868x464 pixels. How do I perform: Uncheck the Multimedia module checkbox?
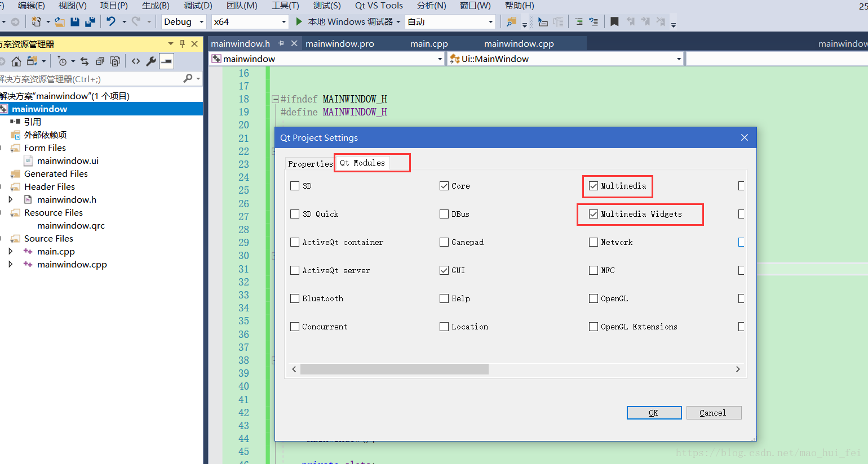coord(594,186)
